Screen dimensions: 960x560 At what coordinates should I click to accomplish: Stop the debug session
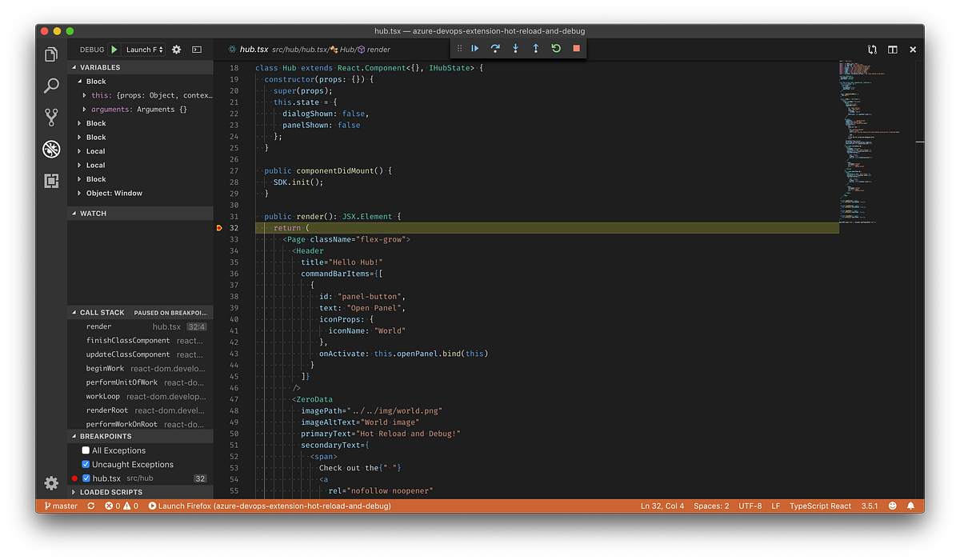576,49
